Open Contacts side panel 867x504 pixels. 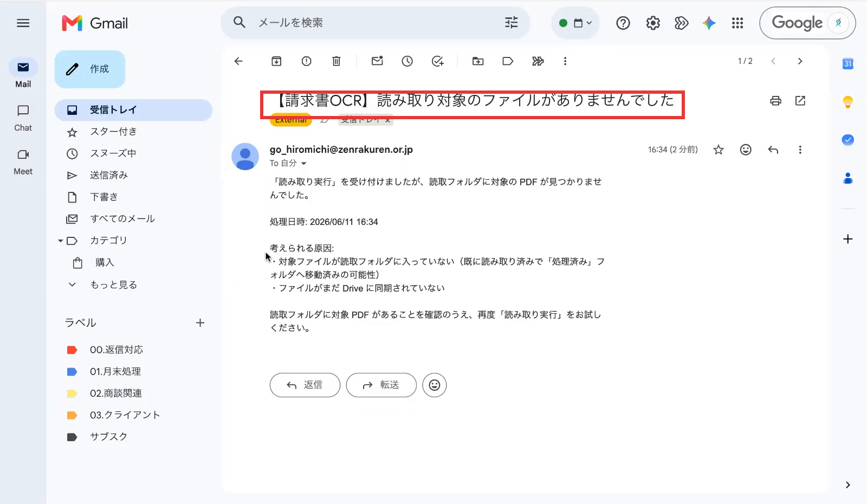848,178
